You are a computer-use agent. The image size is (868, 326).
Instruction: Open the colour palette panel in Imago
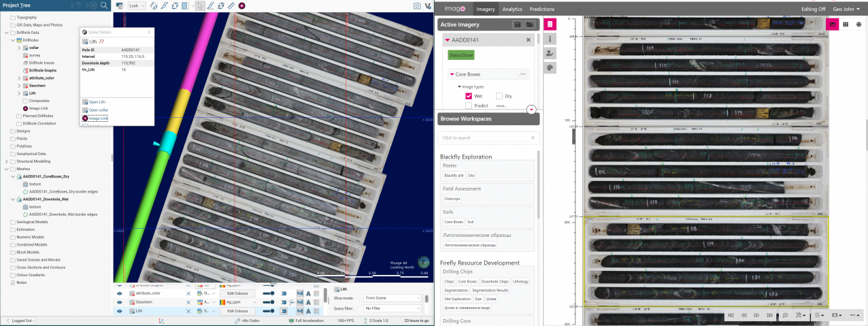coord(550,67)
